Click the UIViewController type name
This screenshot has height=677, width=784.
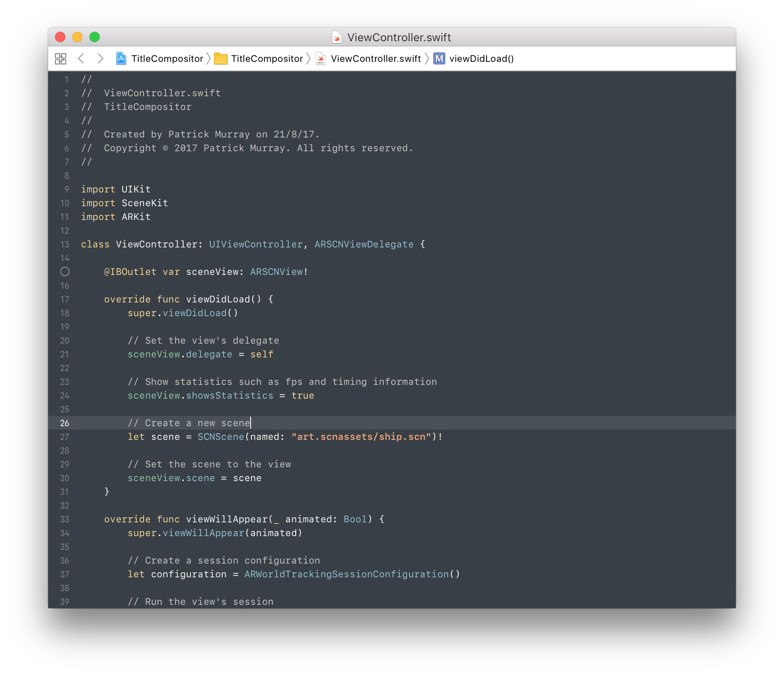[x=256, y=244]
